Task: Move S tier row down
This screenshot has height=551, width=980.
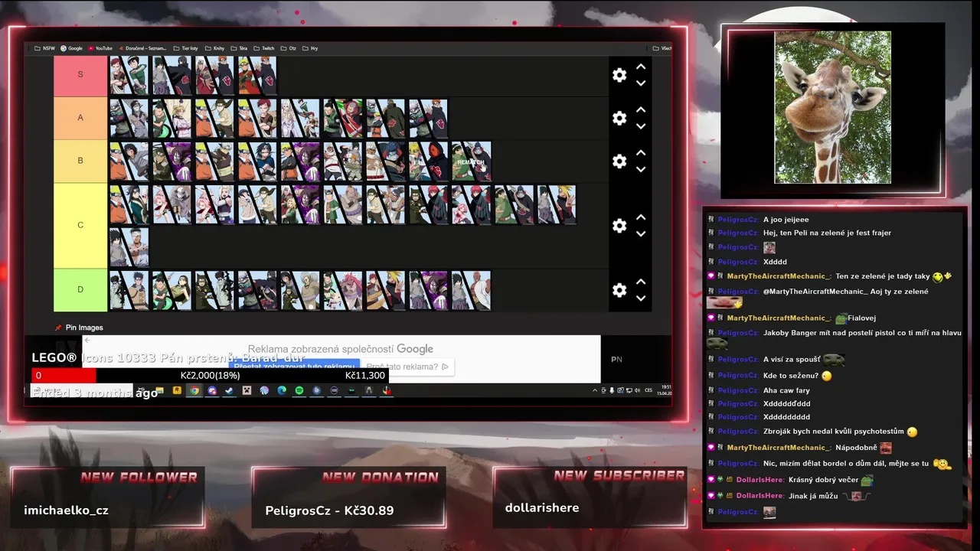Action: [x=641, y=83]
